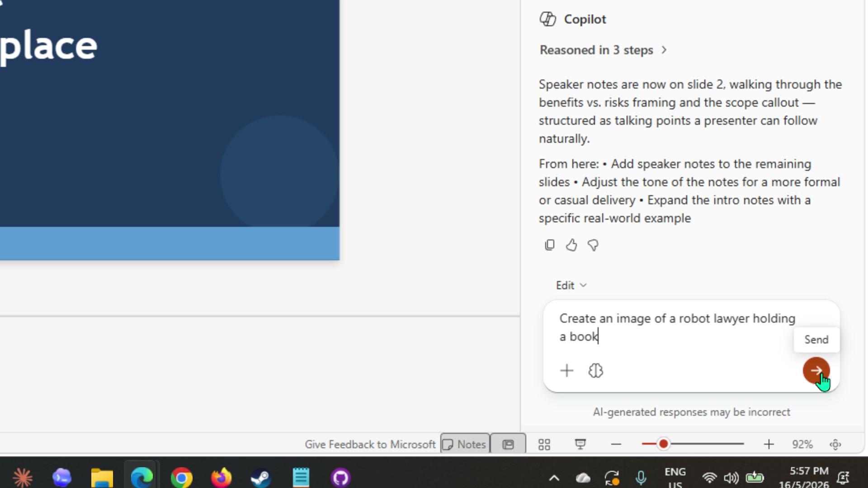
Task: Select the 'AI-generated responses may be incorrect' text
Action: 691,412
